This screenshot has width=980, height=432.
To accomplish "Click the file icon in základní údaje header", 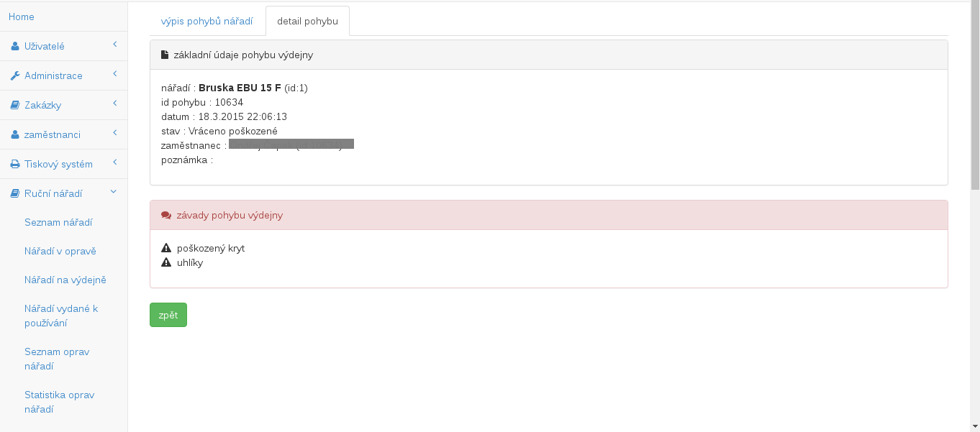I will coord(165,55).
